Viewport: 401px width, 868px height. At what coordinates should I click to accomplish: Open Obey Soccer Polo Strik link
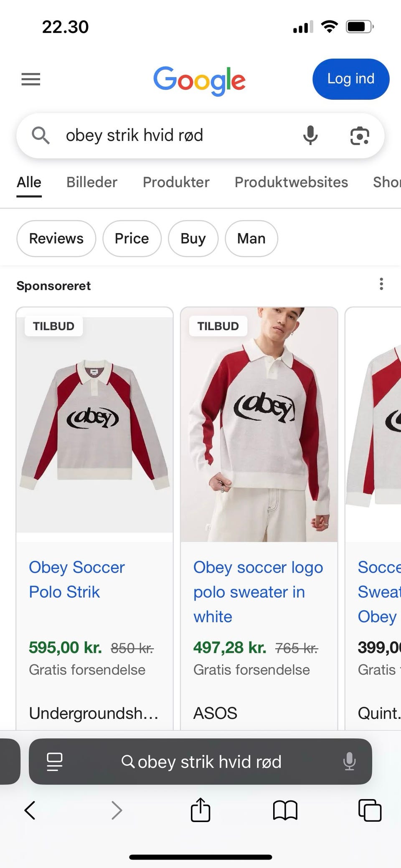click(x=77, y=579)
